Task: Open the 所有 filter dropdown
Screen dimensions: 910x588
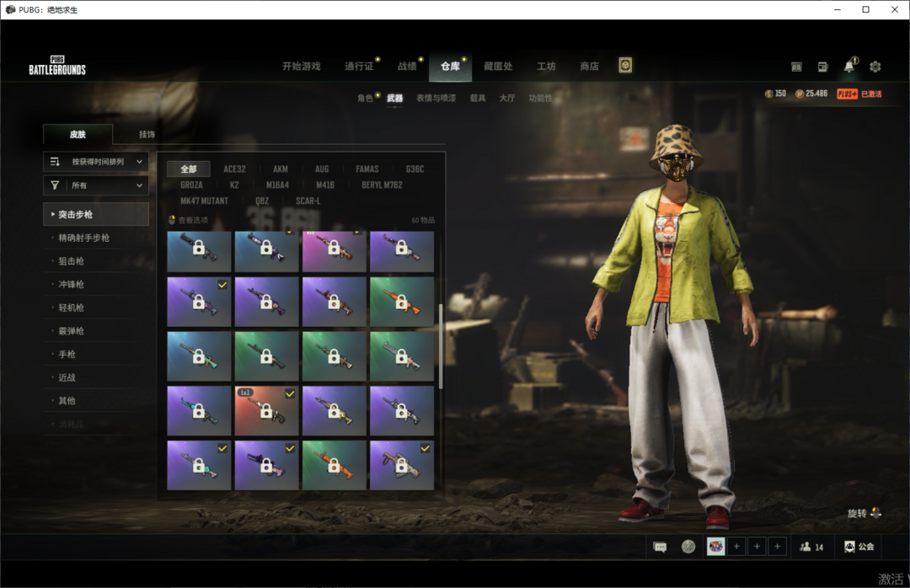Action: click(96, 185)
